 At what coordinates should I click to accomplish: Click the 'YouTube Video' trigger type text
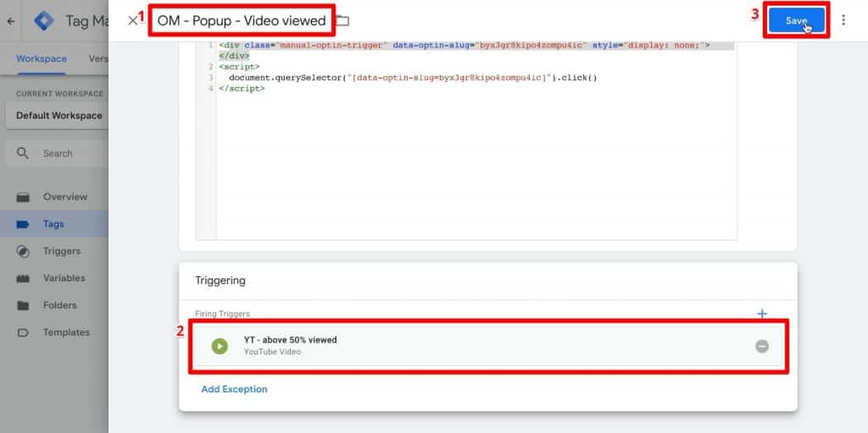pos(272,352)
